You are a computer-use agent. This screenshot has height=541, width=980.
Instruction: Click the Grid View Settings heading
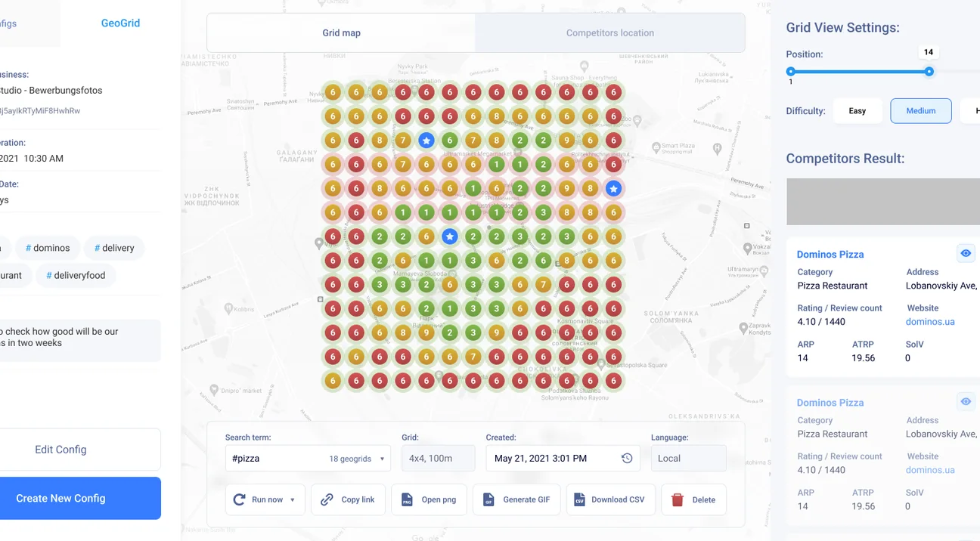point(843,28)
